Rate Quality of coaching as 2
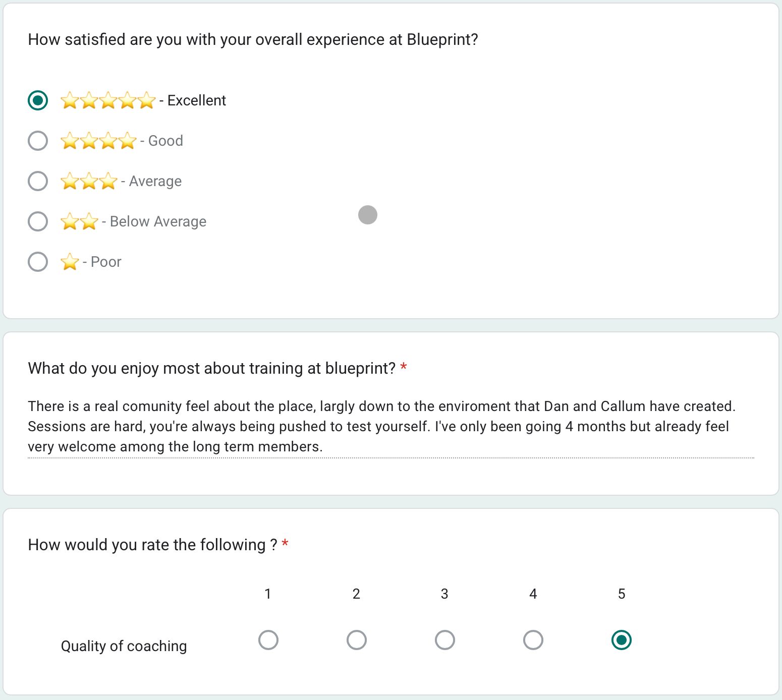 356,640
